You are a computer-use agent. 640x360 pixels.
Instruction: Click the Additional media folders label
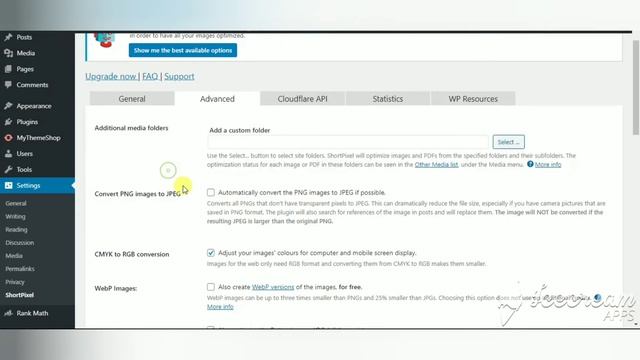click(131, 128)
